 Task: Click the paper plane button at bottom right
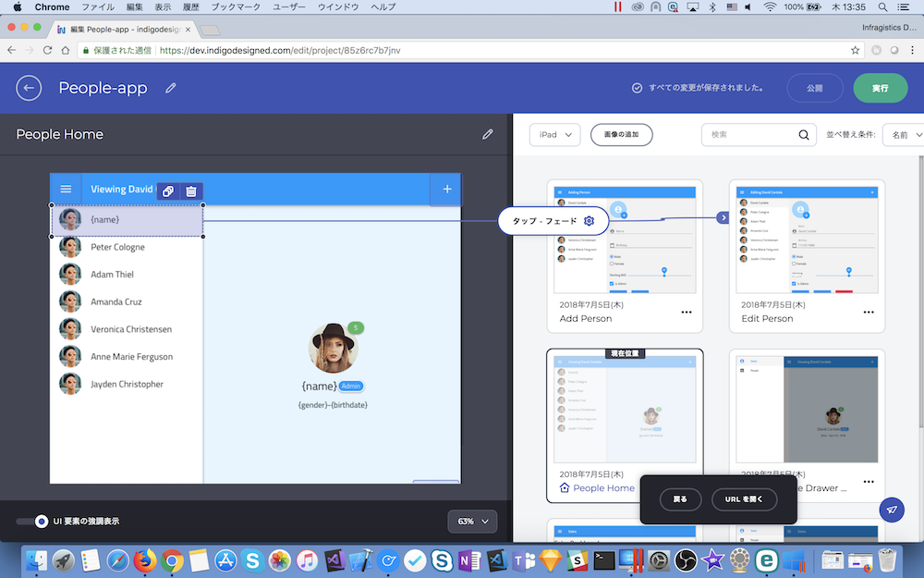coord(892,510)
